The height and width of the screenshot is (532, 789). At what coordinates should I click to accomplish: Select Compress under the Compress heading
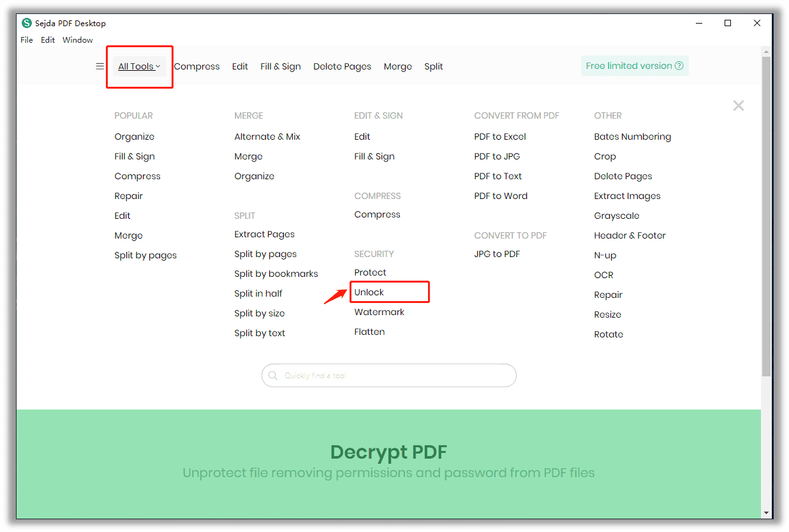click(x=378, y=214)
